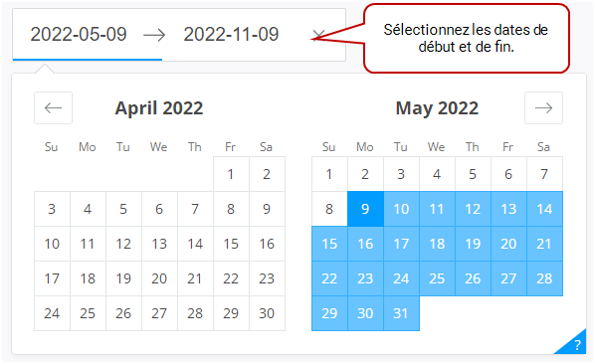Choose May 14 Saturday cell
This screenshot has height=364, width=595.
[544, 209]
